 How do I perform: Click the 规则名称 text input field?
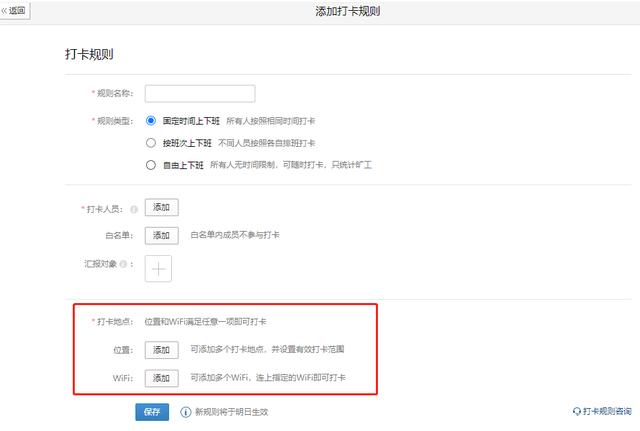(x=200, y=93)
